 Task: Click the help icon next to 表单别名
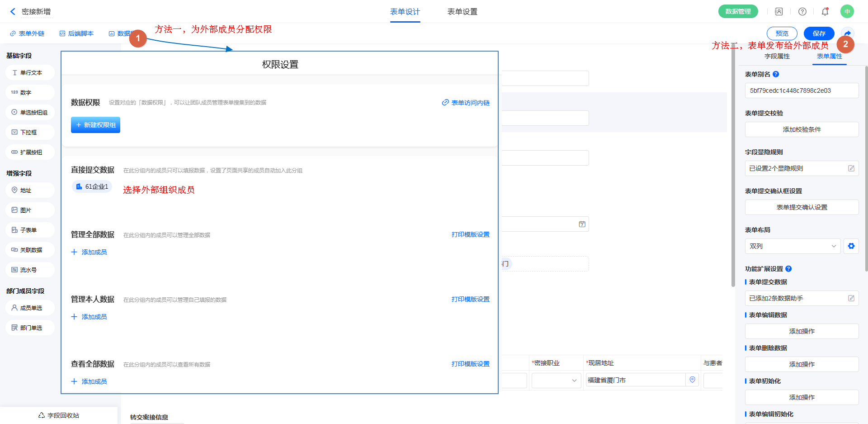click(776, 74)
